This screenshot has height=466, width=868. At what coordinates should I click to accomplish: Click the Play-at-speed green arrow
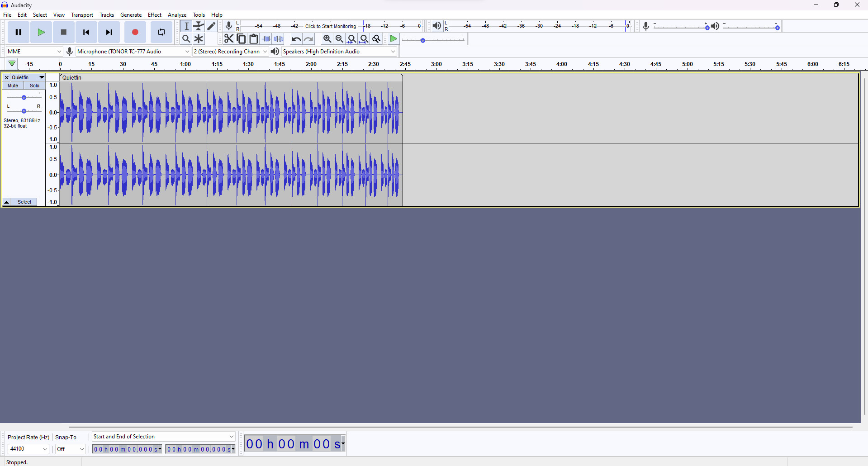[x=394, y=39]
